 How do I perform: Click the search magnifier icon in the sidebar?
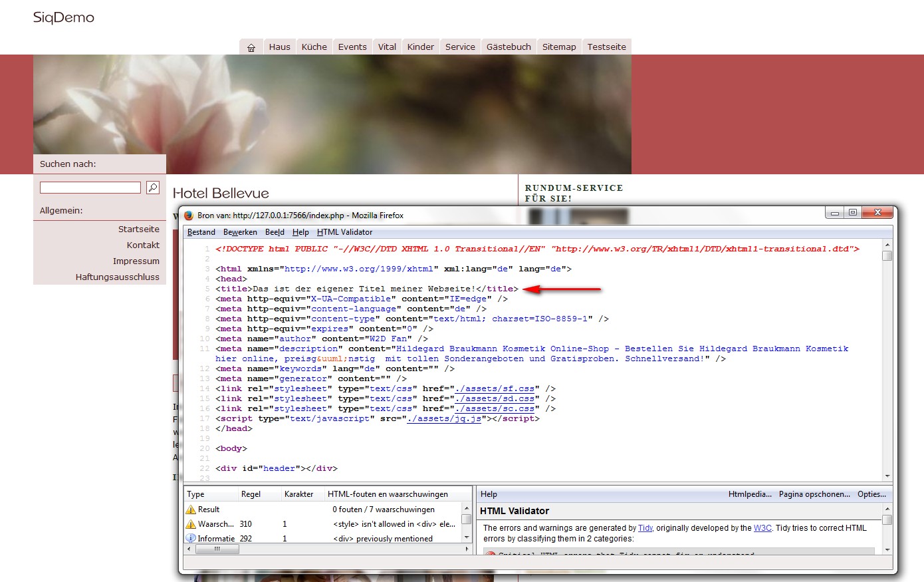(x=153, y=188)
